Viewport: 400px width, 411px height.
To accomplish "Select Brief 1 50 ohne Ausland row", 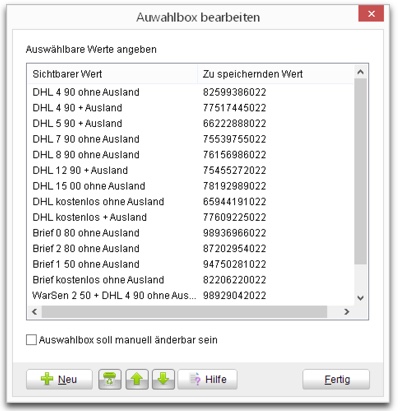I will [x=190, y=264].
